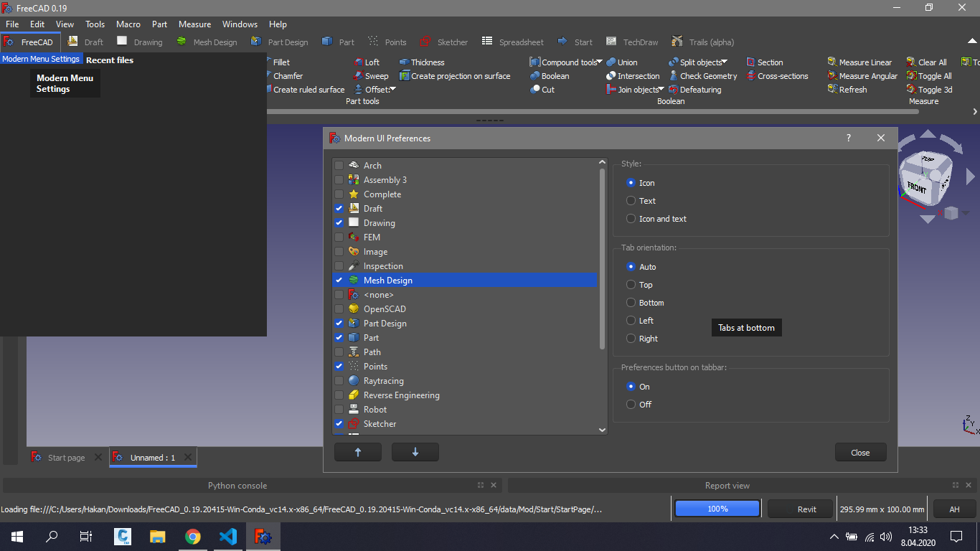
Task: Close the Modern UI Preferences with Close button
Action: pyautogui.click(x=861, y=453)
